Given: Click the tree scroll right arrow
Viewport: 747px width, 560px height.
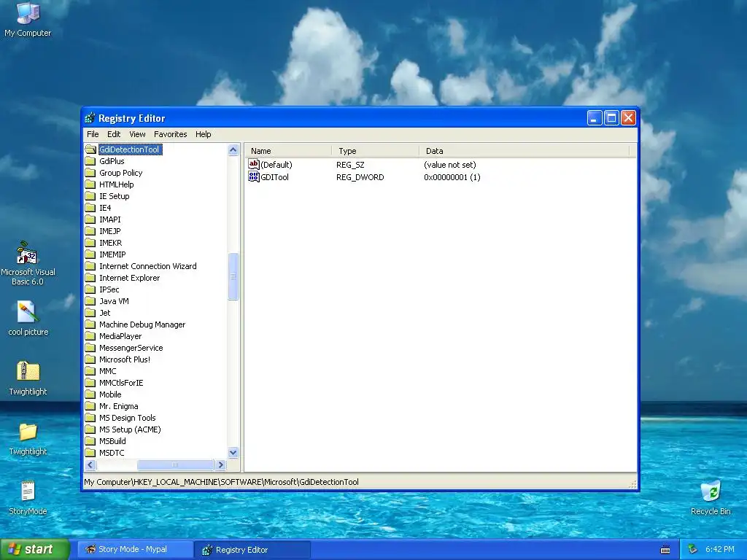Looking at the screenshot, I should [220, 464].
